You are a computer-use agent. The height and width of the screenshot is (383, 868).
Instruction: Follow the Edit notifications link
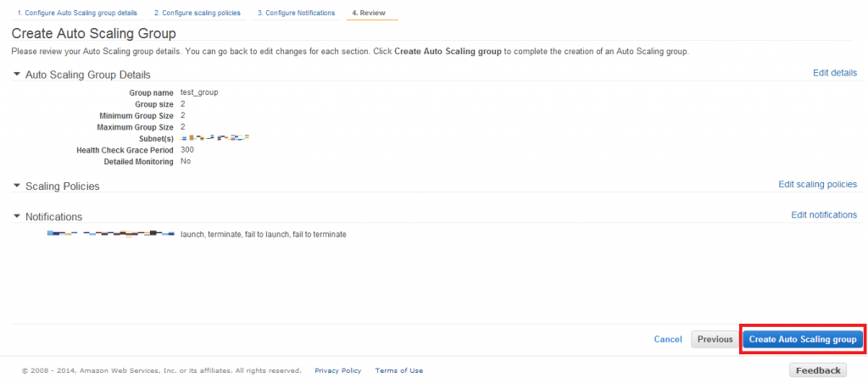tap(824, 214)
